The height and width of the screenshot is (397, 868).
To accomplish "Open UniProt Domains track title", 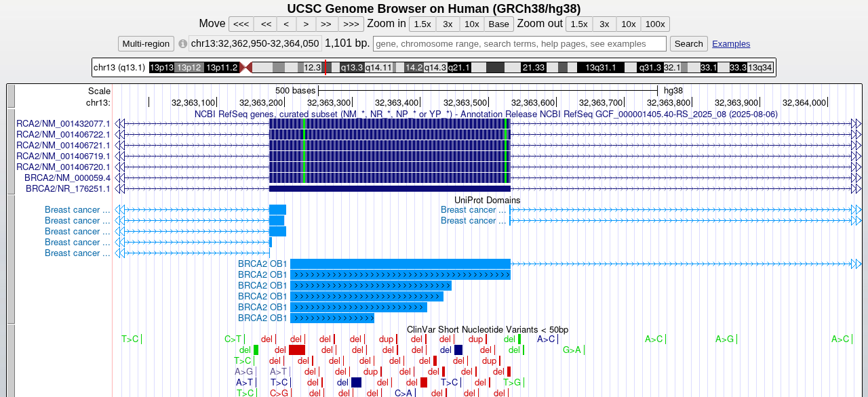I will tap(487, 201).
